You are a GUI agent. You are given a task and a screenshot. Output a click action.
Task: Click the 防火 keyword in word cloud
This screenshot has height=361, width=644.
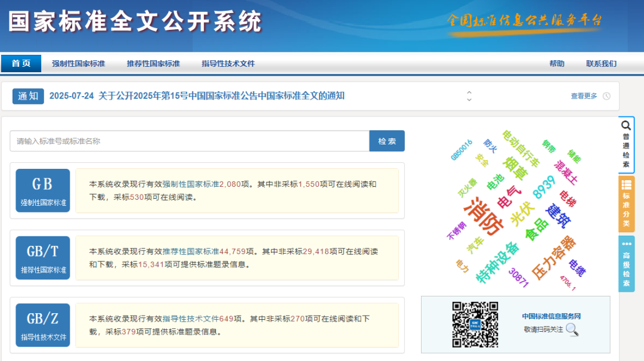[x=490, y=146]
